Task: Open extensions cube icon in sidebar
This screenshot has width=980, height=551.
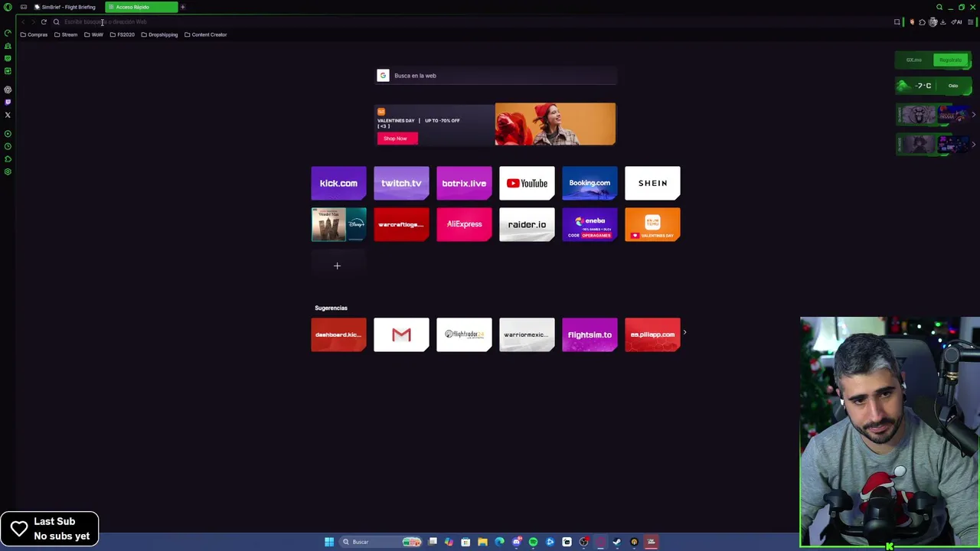Action: pos(8,159)
